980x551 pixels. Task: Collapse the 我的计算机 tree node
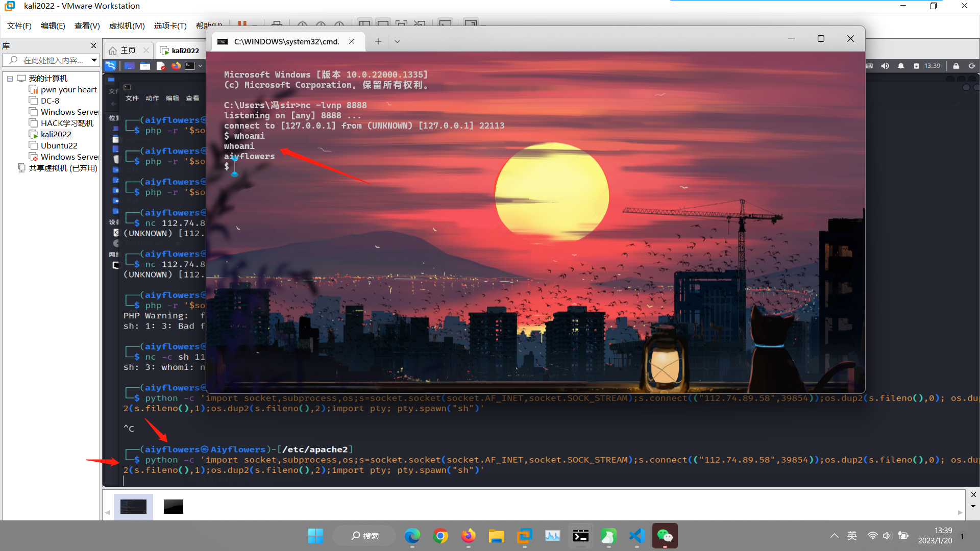tap(10, 79)
